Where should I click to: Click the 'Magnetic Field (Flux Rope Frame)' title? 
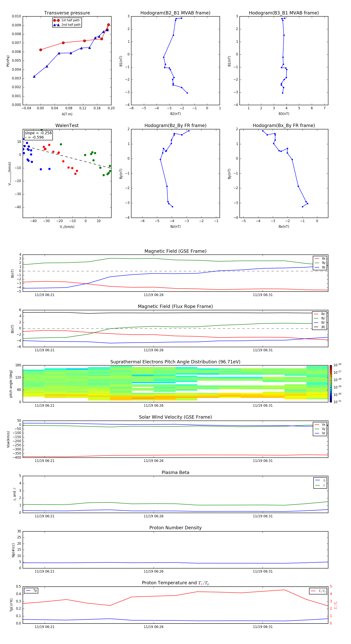(x=175, y=307)
